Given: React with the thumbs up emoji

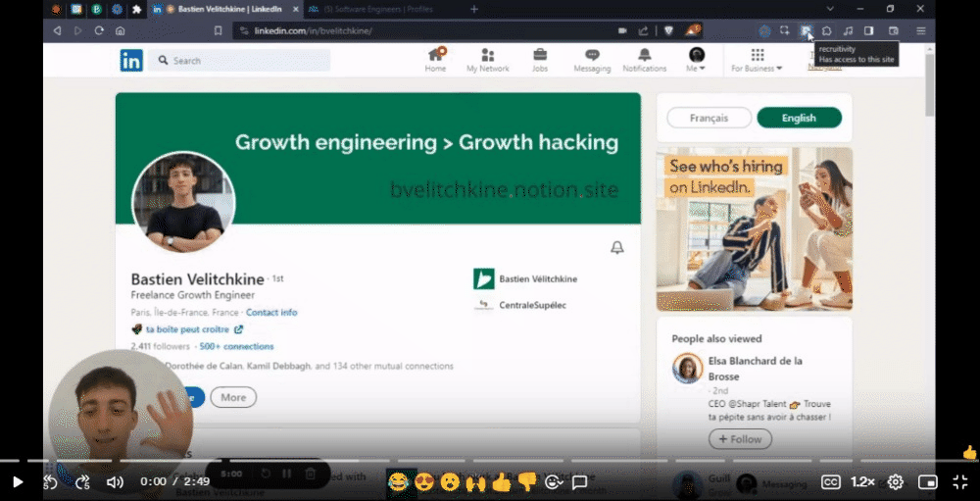Looking at the screenshot, I should (x=501, y=481).
